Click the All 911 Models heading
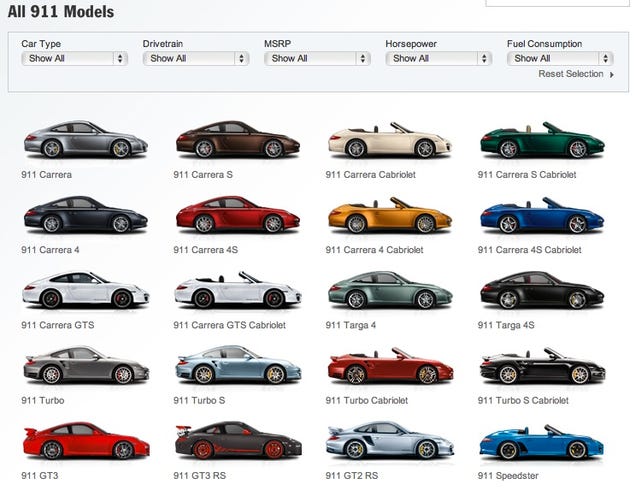Screen dimensions: 636x496 [x=61, y=12]
